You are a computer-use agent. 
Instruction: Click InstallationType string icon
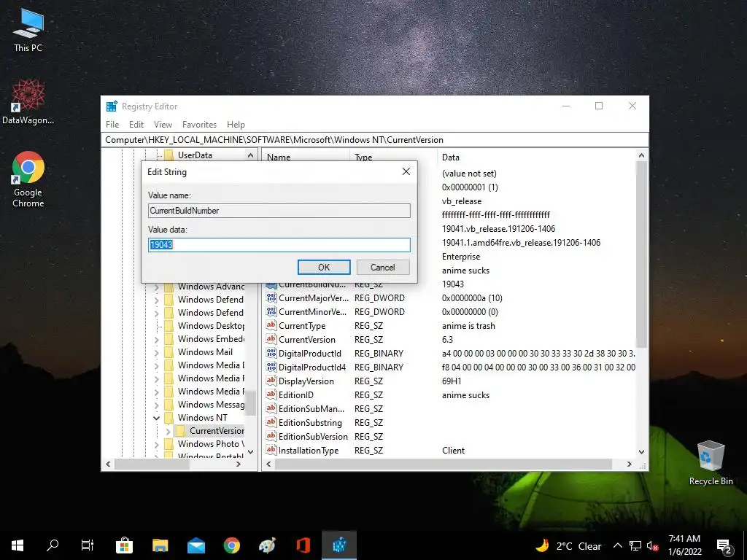(x=271, y=450)
